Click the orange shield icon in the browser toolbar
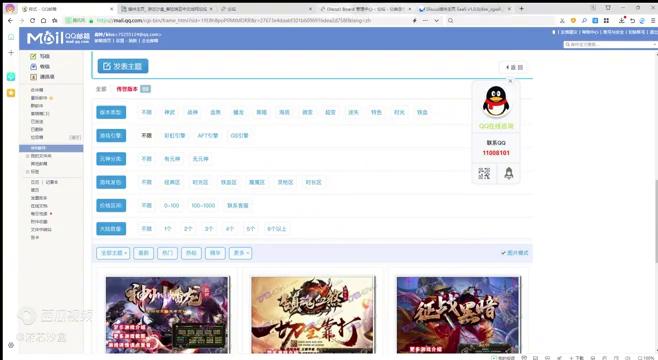Viewport: 658px width, 360px height. 573,20
